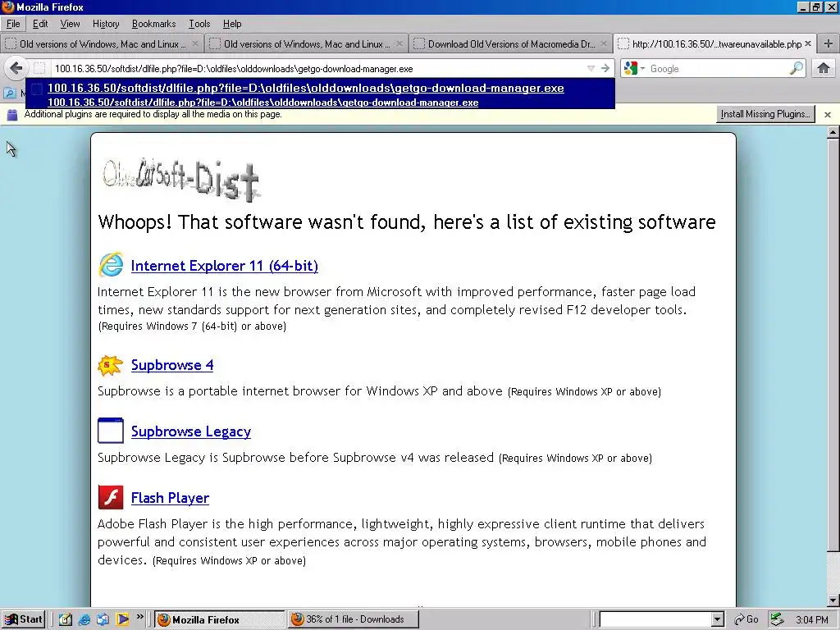Click the red Flash Player icon
The image size is (840, 630).
point(111,497)
